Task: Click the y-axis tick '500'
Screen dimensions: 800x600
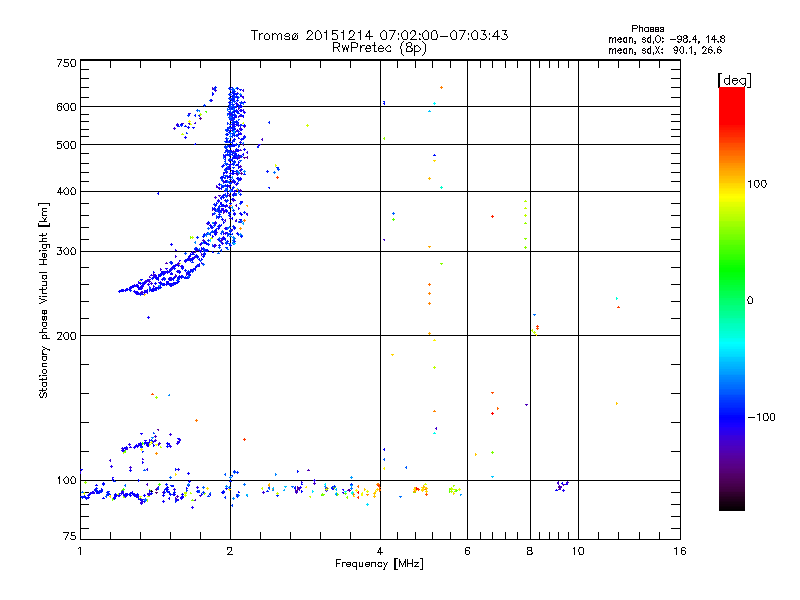Action: click(66, 145)
